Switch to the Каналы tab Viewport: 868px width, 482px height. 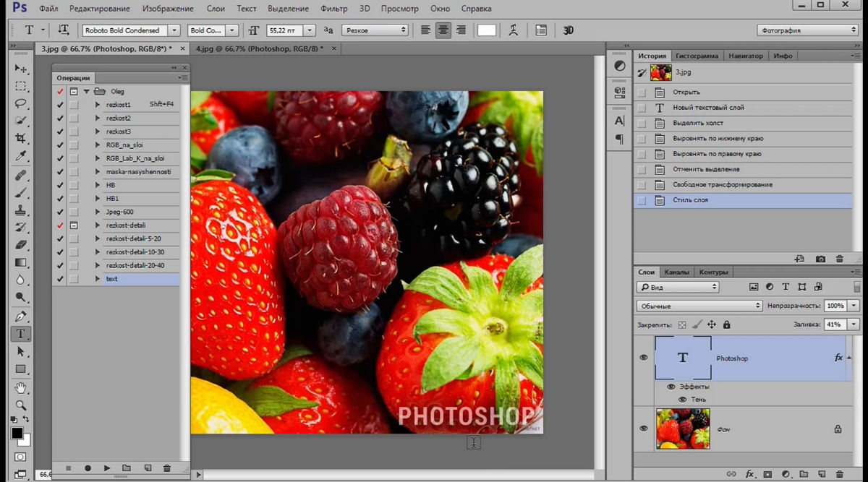coord(676,272)
